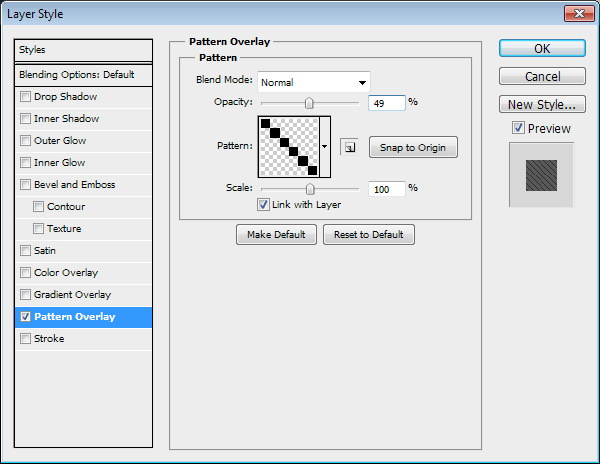The height and width of the screenshot is (464, 600).
Task: Select Inner Glow style label
Action: click(59, 163)
